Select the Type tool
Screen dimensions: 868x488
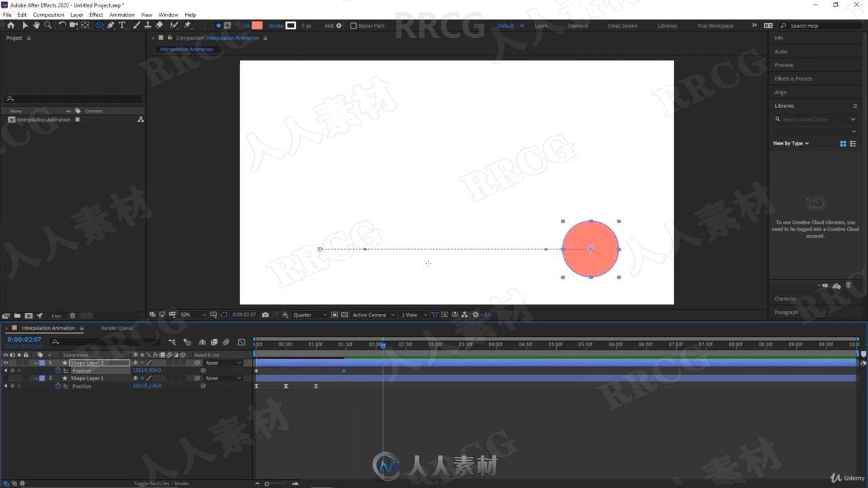coord(122,25)
